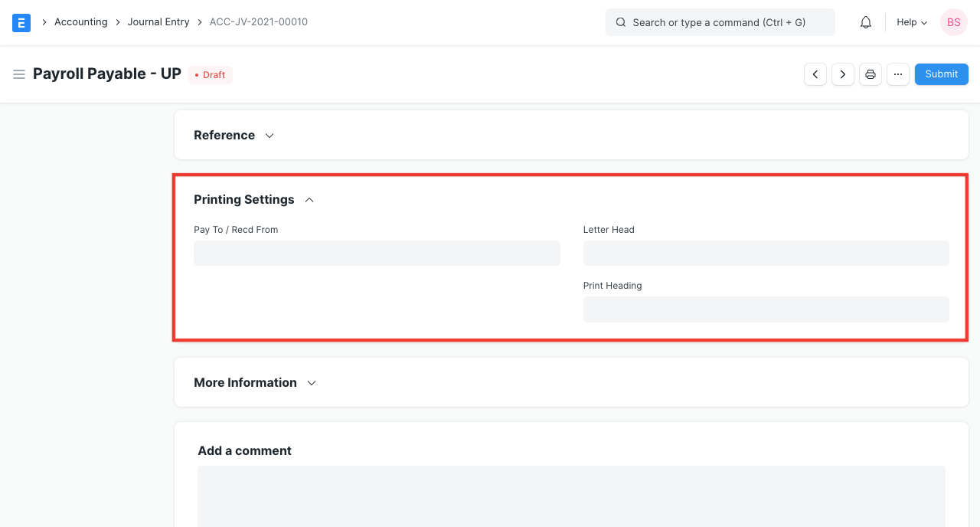Open Journal Entry list from breadcrumb

coord(158,21)
